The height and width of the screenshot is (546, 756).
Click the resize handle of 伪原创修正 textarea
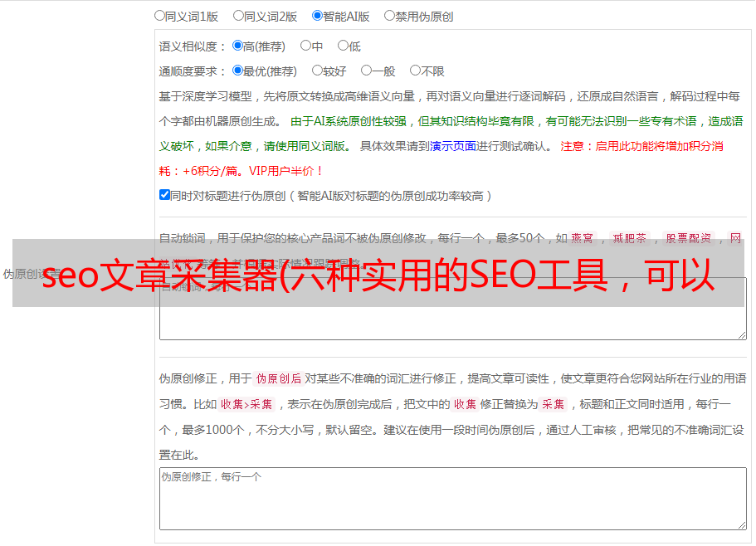pyautogui.click(x=741, y=524)
